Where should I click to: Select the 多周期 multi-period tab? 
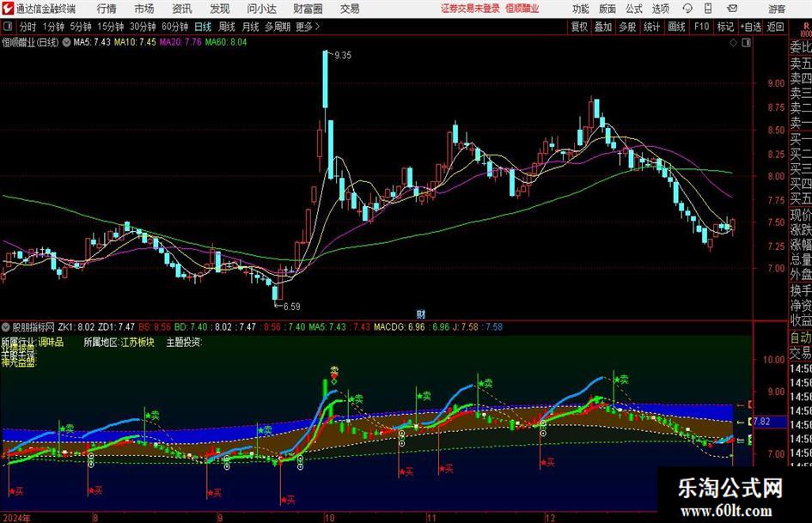278,27
